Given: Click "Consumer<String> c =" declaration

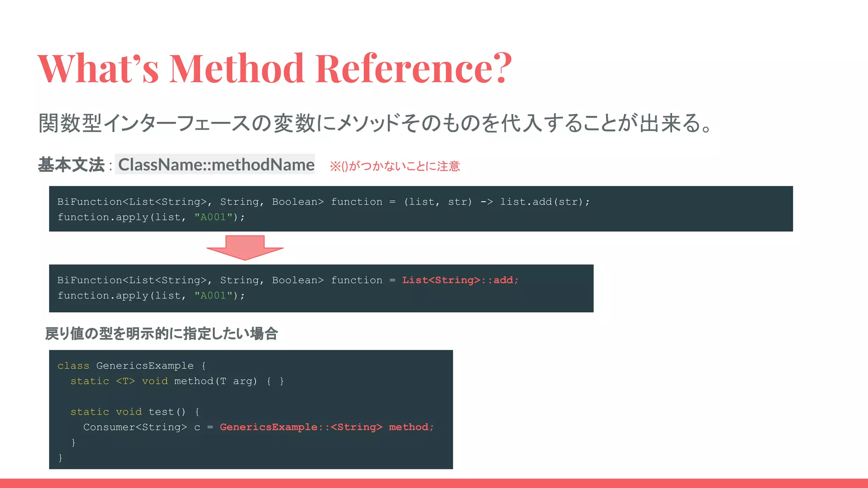Looking at the screenshot, I should pyautogui.click(x=148, y=427).
